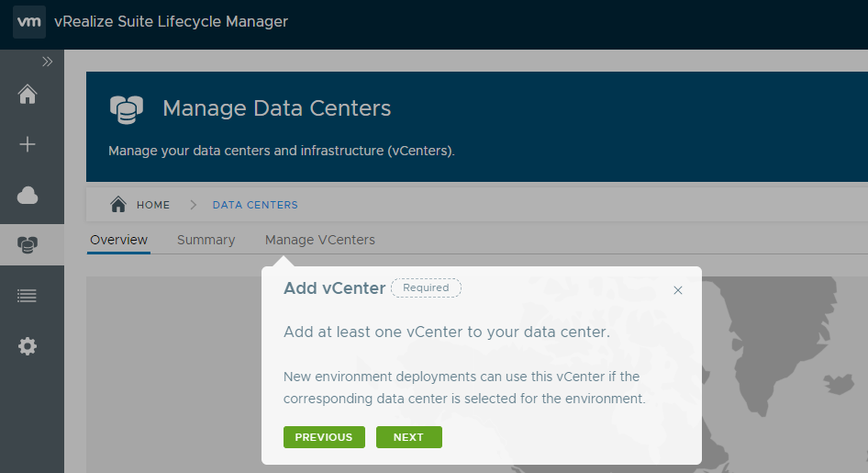Expand the sidebar with double chevron
The height and width of the screenshot is (473, 868).
click(x=48, y=62)
